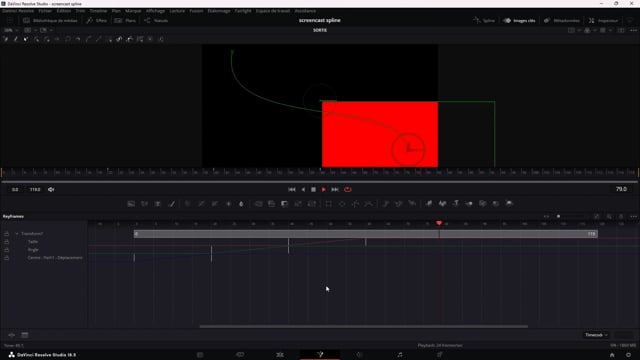Start playback with the play button
Image resolution: width=640 pixels, height=360 pixels.
pyautogui.click(x=324, y=189)
